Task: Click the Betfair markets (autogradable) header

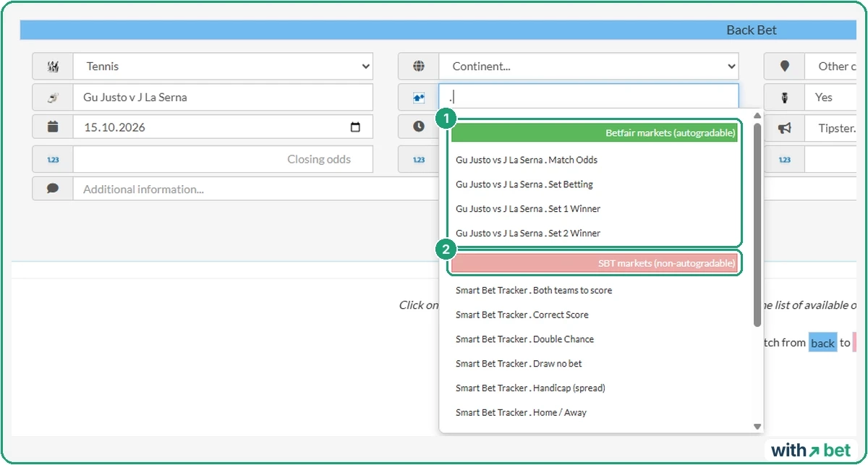Action: coord(594,133)
